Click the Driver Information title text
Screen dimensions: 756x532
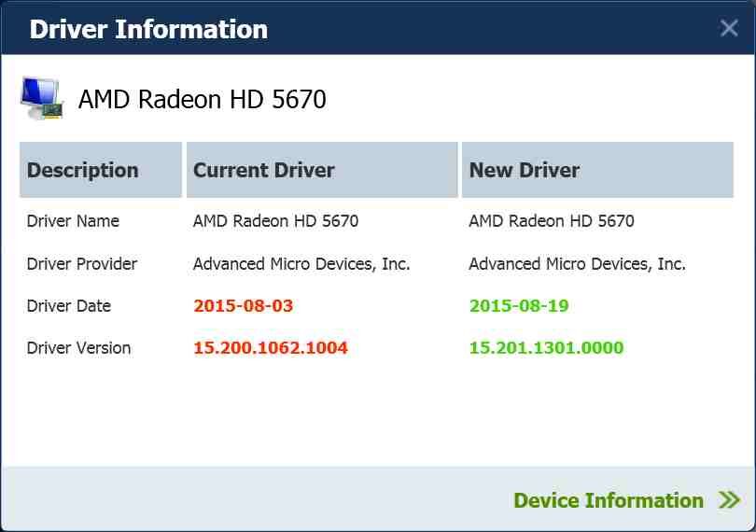tap(148, 29)
